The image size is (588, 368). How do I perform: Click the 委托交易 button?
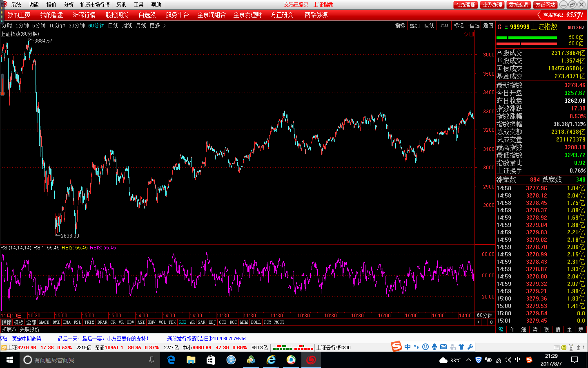(519, 4)
